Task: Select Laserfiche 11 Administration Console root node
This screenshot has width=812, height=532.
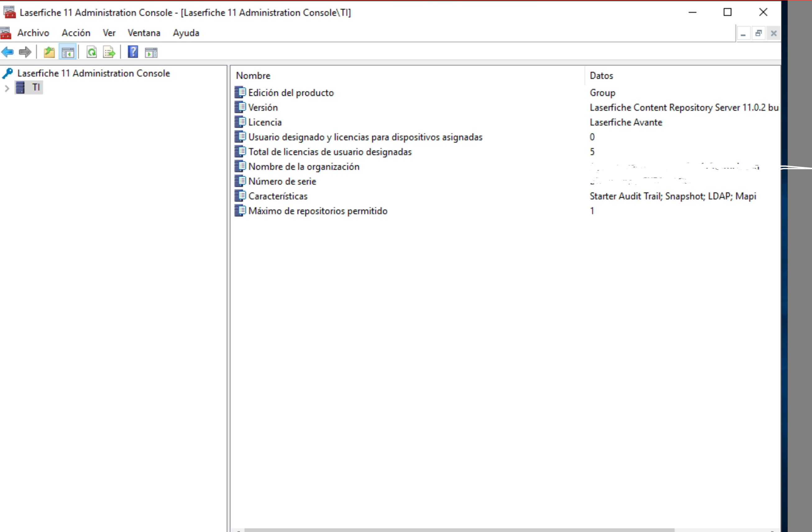Action: click(94, 73)
